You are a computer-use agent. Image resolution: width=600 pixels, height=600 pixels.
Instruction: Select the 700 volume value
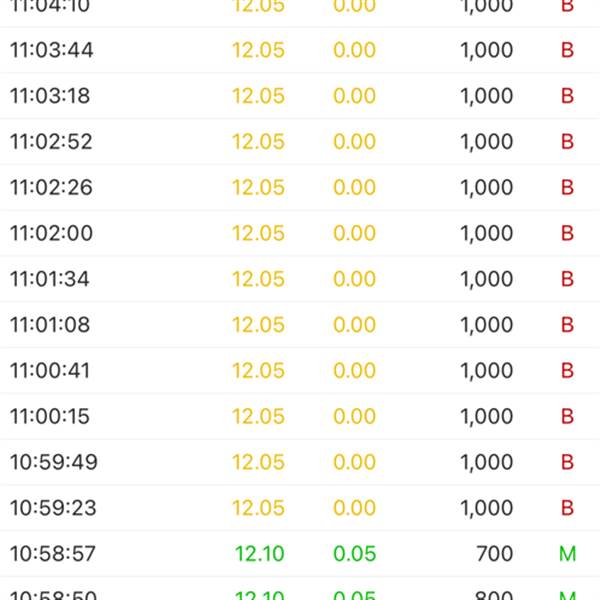pos(494,553)
